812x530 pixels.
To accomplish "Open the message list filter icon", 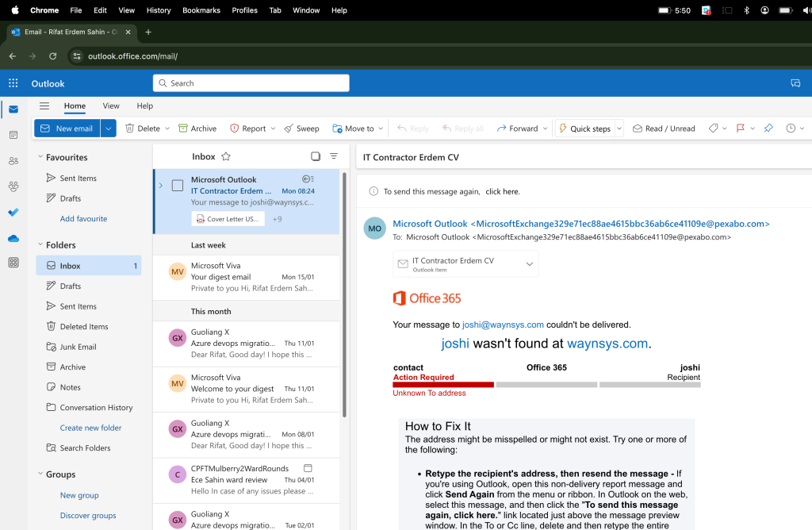I will pos(334,156).
